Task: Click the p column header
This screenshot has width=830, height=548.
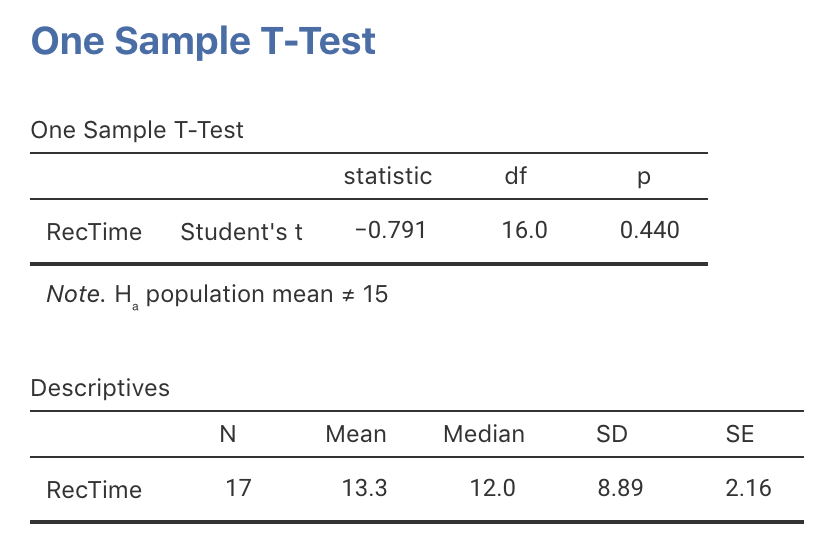Action: (x=644, y=177)
